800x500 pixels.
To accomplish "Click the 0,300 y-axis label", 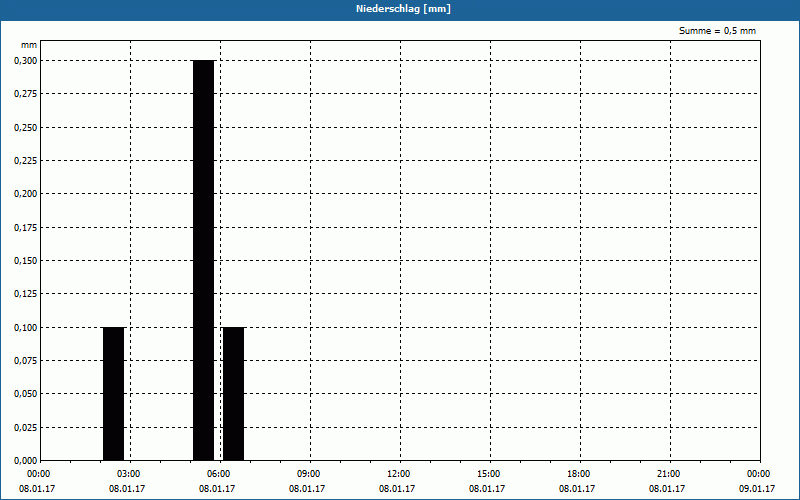I will pos(26,61).
